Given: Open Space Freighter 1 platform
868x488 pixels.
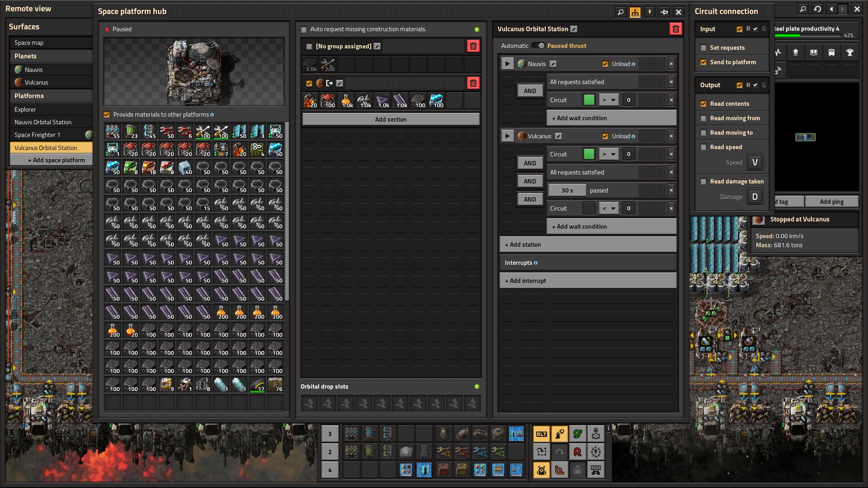Looking at the screenshot, I should (x=51, y=135).
